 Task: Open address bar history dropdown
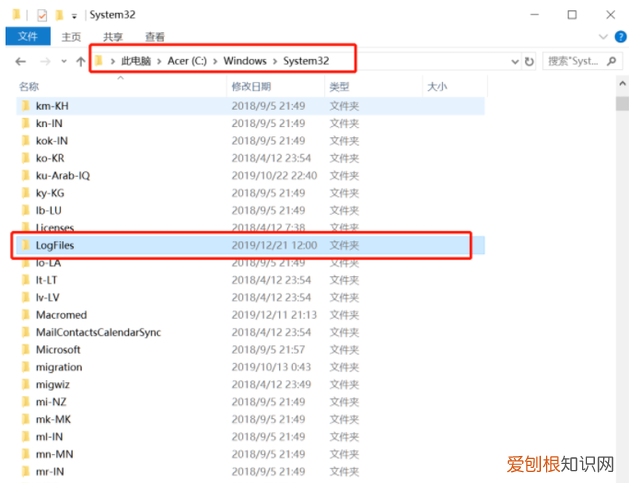(x=515, y=62)
